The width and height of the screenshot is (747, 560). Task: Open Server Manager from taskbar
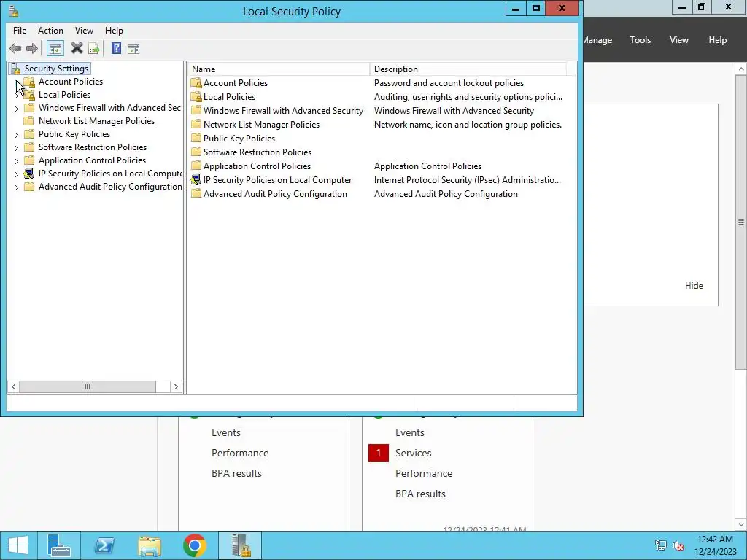click(x=59, y=545)
